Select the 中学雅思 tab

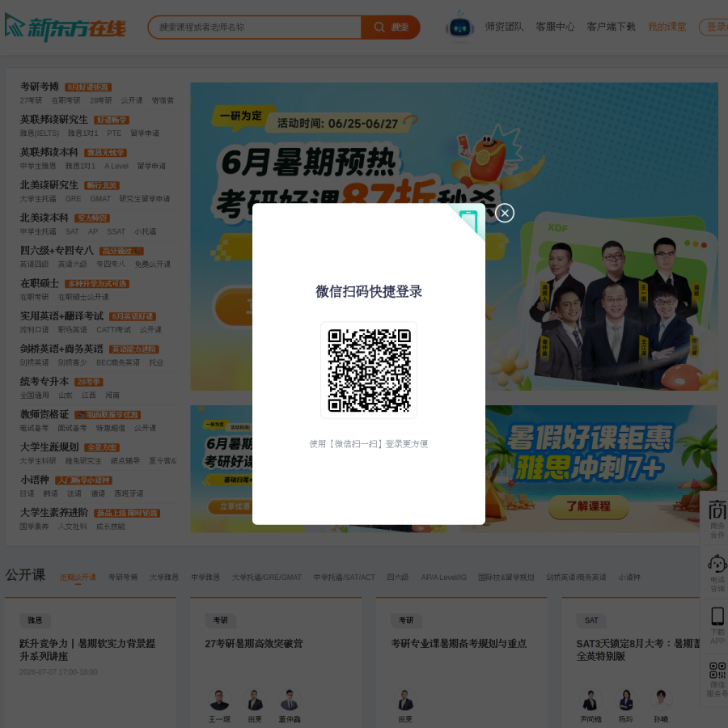point(205,577)
